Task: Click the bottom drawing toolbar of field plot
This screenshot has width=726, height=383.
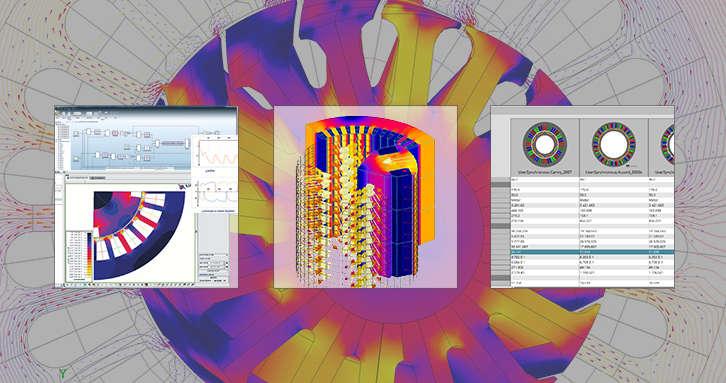Action: [130, 285]
